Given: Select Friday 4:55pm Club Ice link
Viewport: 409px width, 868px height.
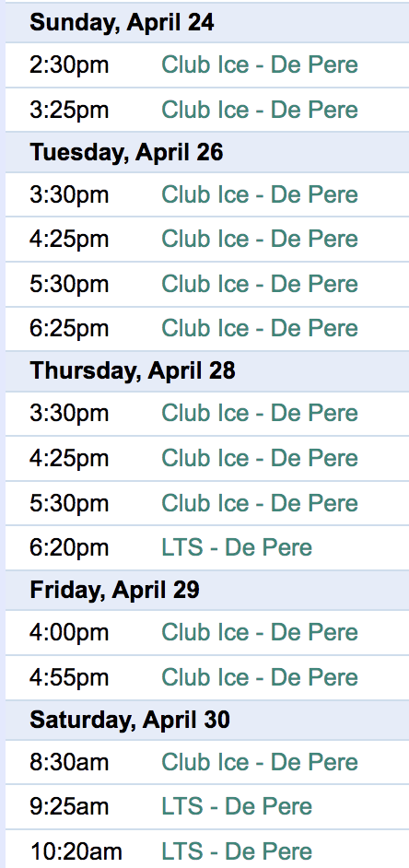Looking at the screenshot, I should click(x=260, y=677).
